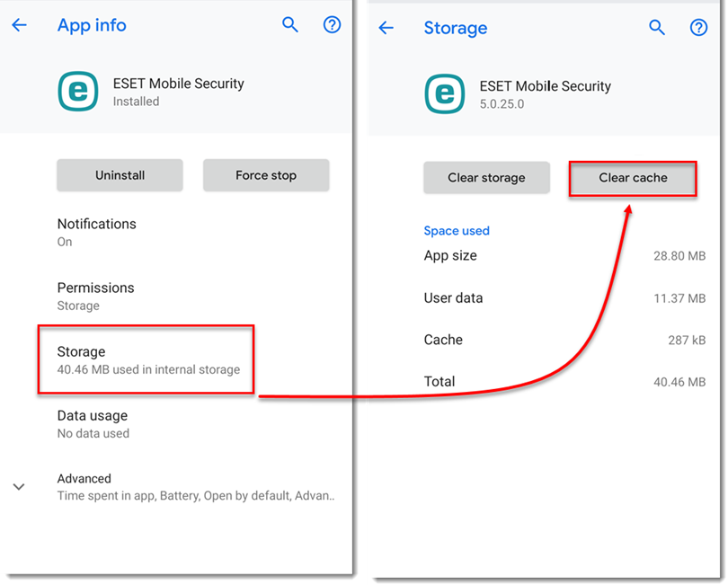The width and height of the screenshot is (728, 585).
Task: Open the Notifications setting
Action: point(97,232)
